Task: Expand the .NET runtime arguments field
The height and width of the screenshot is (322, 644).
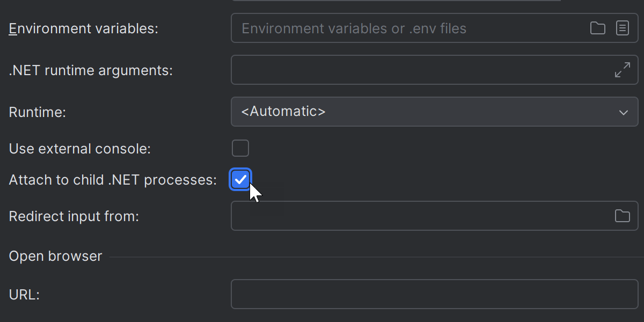Action: tap(622, 70)
